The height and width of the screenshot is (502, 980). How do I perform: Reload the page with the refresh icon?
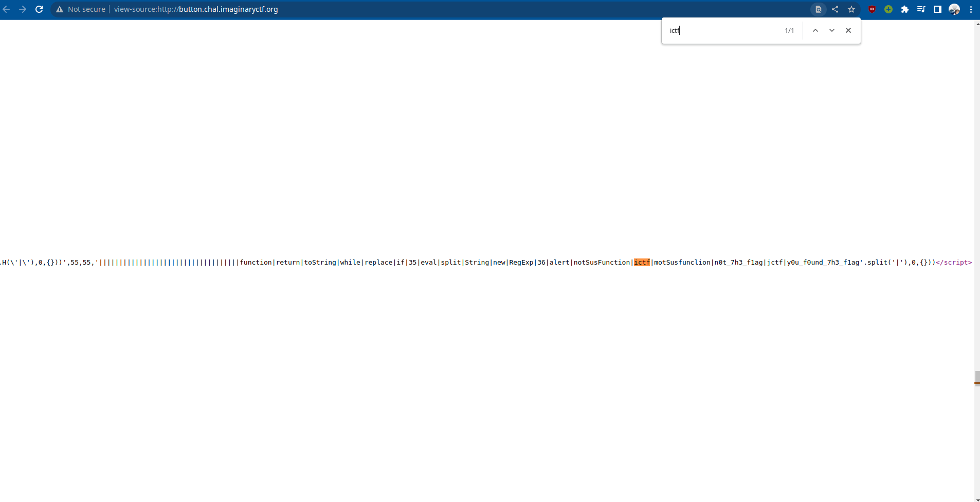coord(39,9)
